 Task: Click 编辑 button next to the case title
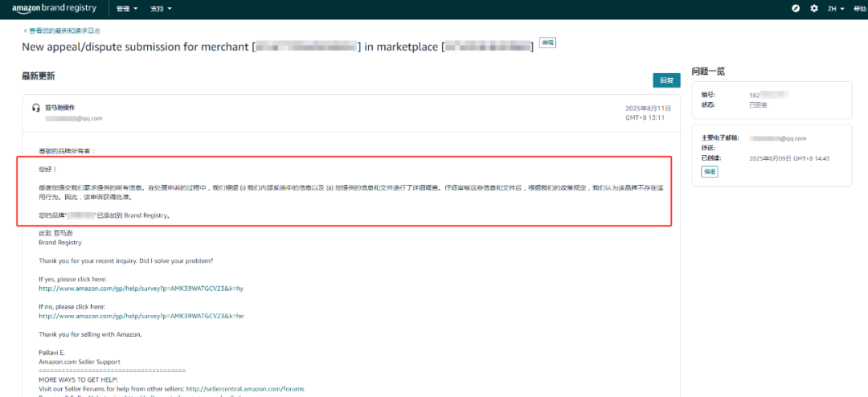click(547, 43)
